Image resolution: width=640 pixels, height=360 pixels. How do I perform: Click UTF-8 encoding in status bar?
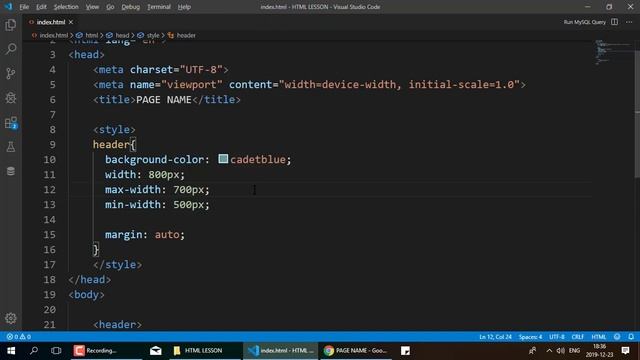(557, 337)
